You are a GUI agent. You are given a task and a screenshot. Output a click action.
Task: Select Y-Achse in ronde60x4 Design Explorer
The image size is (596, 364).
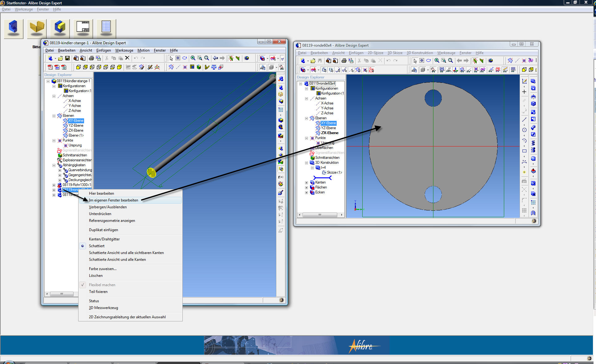coord(327,108)
